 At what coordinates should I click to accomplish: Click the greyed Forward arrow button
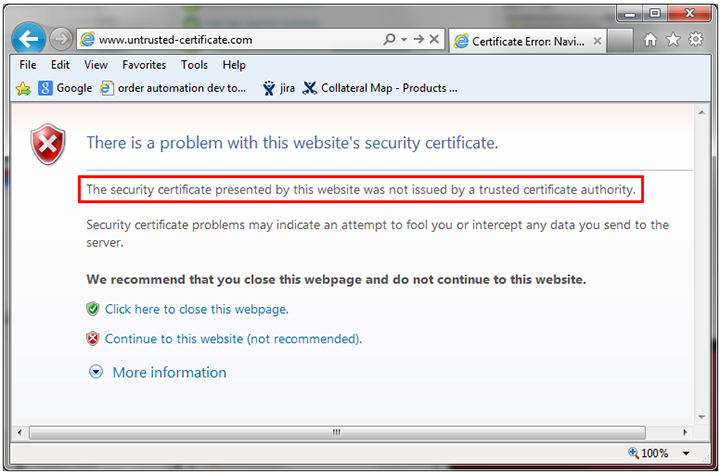pos(61,39)
